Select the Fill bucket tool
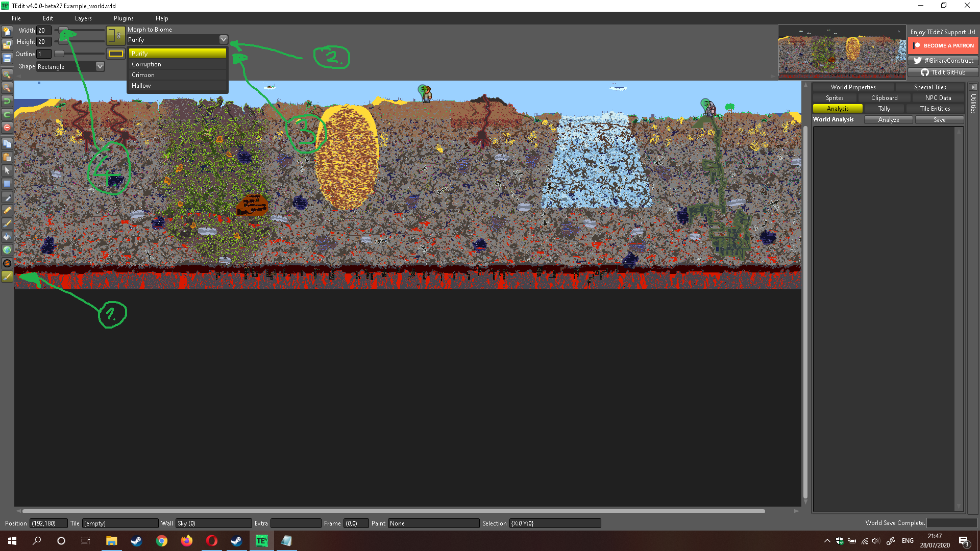The image size is (980, 551). 7,237
